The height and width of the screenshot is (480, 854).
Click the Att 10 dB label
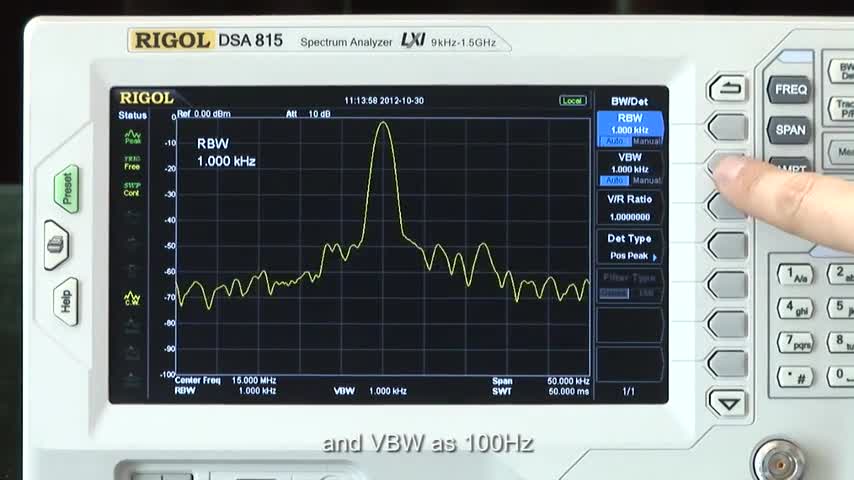308,114
